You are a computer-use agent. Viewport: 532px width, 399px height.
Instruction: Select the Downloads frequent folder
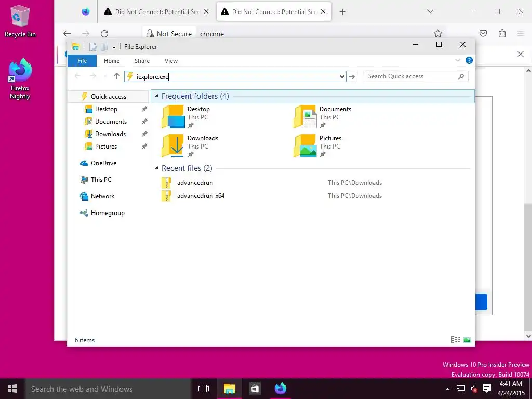(x=190, y=145)
